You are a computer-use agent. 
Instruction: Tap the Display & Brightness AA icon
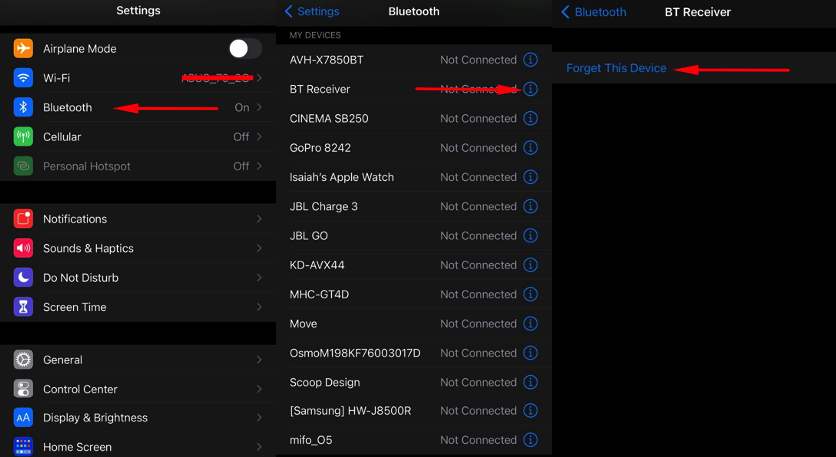(23, 418)
